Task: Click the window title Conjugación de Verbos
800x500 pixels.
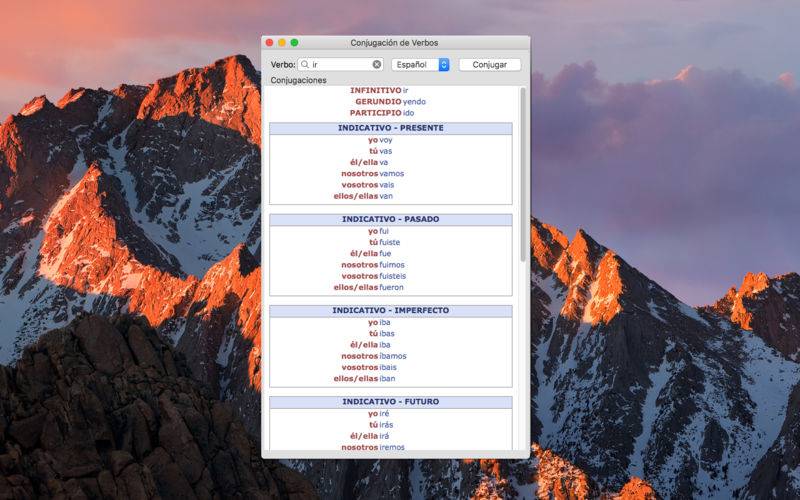Action: [x=394, y=43]
